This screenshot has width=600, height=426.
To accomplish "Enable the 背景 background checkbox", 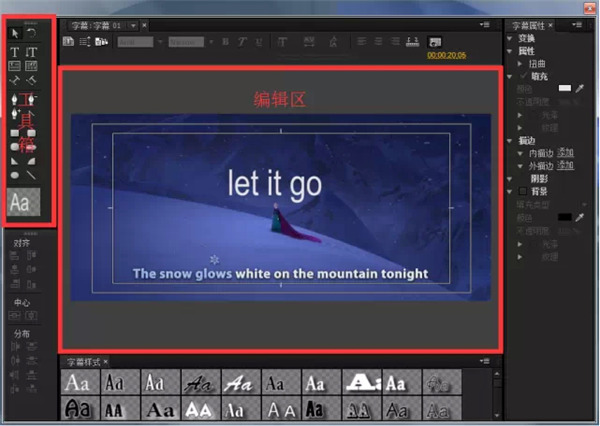I will pos(523,191).
